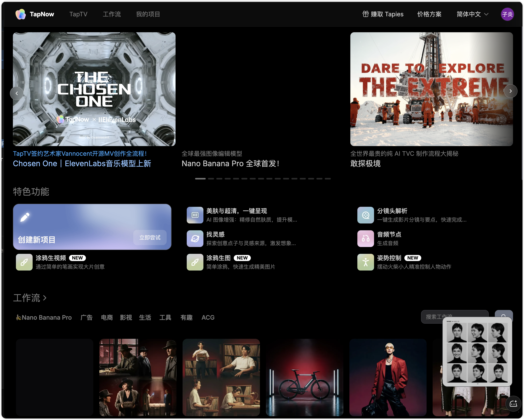The image size is (524, 420).
Task: Expand the 简体中文 language dropdown
Action: tap(472, 14)
